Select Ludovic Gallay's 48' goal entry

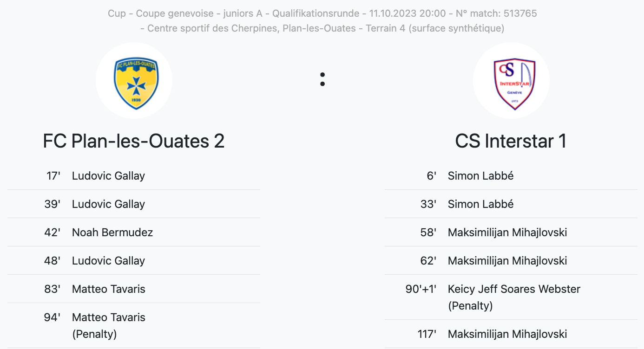click(108, 261)
